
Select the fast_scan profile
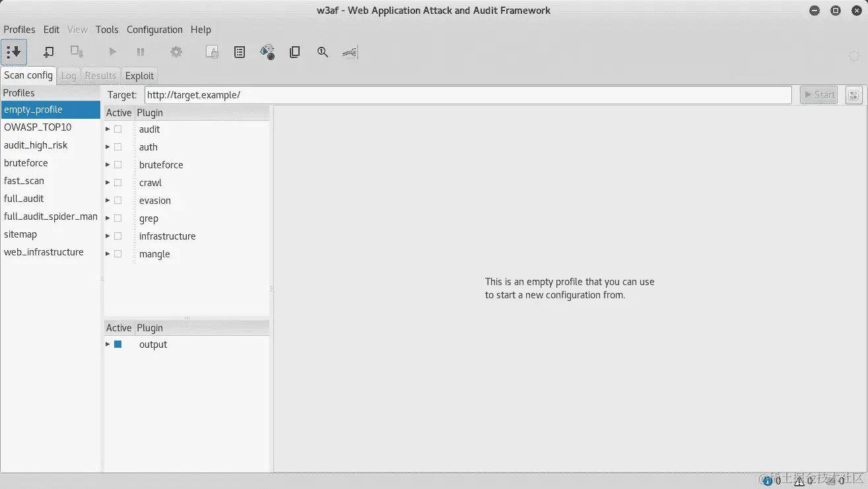point(50,181)
